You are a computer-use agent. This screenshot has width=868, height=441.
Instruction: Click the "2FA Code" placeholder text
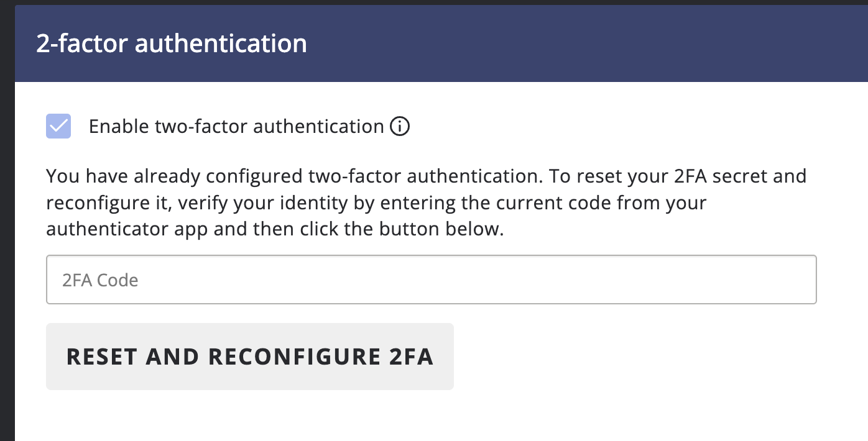[x=100, y=280]
